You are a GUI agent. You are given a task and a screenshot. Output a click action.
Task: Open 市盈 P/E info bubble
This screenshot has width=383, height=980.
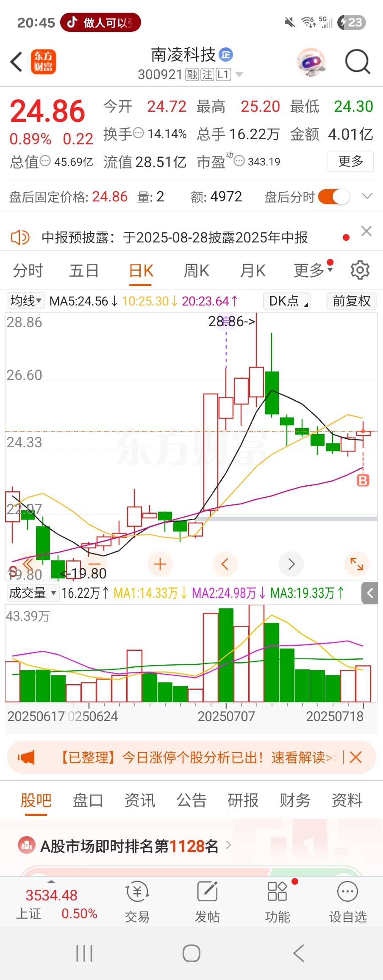(239, 161)
